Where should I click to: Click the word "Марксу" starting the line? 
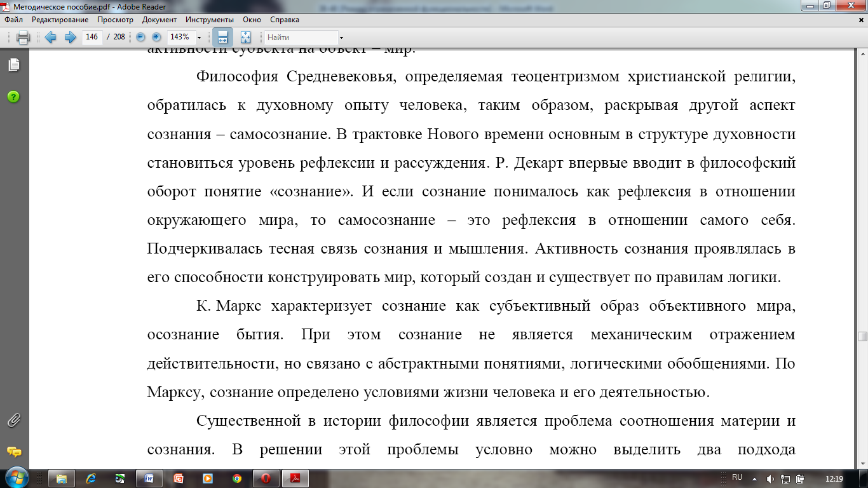(175, 391)
